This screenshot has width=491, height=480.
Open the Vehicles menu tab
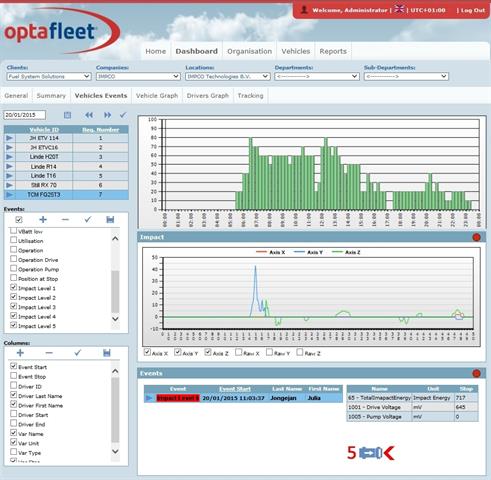point(296,51)
